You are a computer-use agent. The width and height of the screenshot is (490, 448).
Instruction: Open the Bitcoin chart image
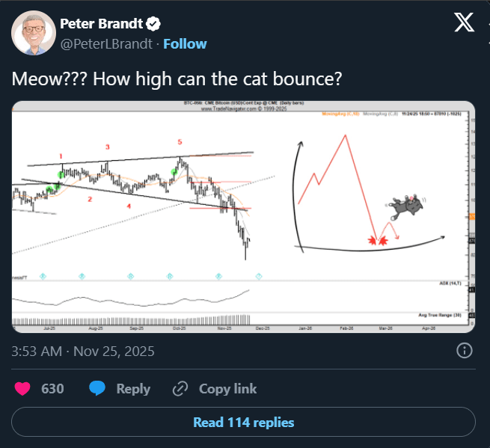[x=150, y=217]
